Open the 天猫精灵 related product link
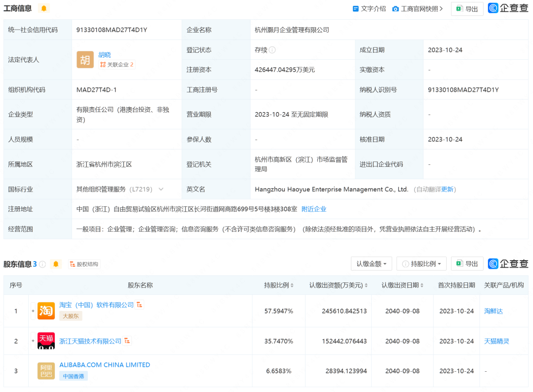The height and width of the screenshot is (392, 533). (496, 341)
